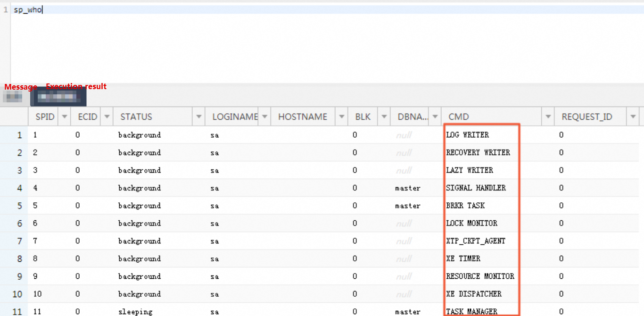644x316 pixels.
Task: Switch to the blurred Message tab
Action: point(12,98)
